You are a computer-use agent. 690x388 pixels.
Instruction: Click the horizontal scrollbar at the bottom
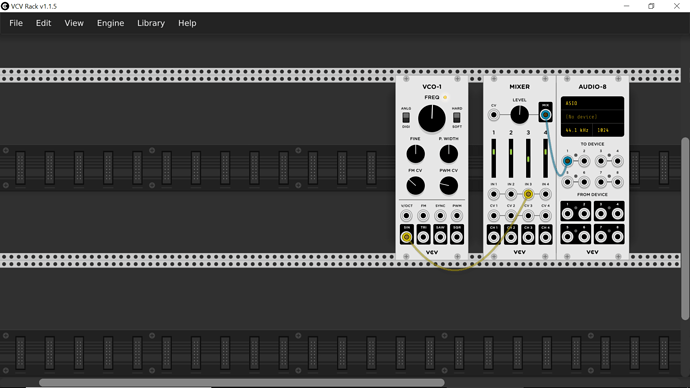(242, 383)
